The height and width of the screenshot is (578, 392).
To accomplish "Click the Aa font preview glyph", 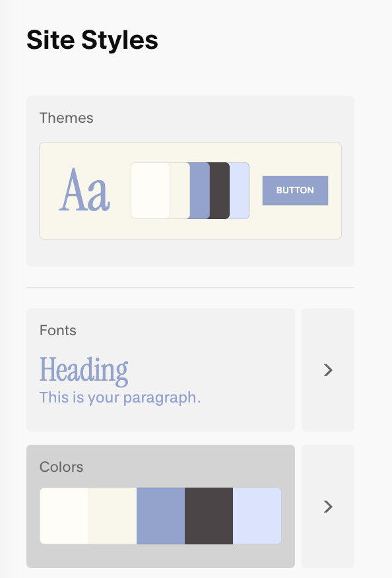I will click(85, 190).
